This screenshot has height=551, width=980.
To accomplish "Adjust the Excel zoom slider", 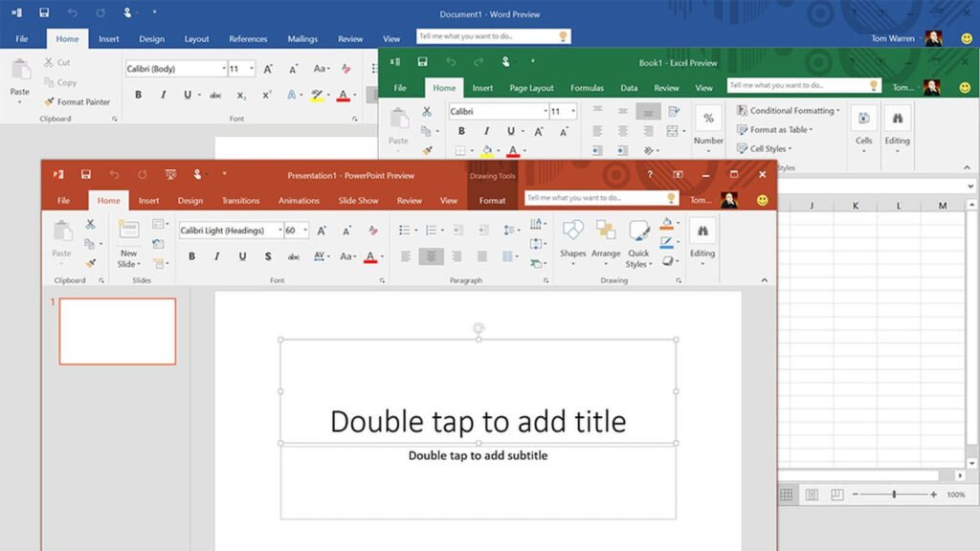I will tap(894, 495).
